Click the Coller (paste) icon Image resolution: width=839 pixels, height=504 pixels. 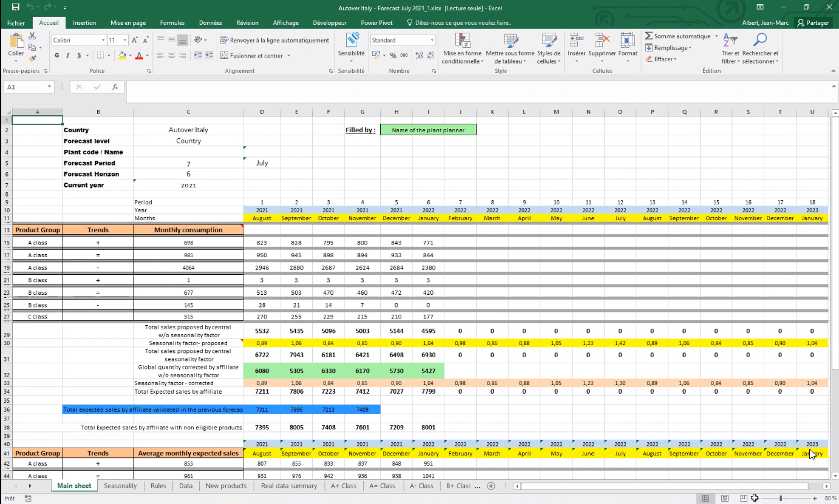coord(16,42)
